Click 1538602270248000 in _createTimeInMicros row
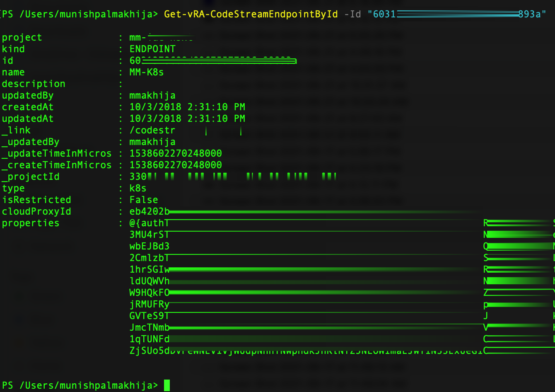 tap(176, 165)
